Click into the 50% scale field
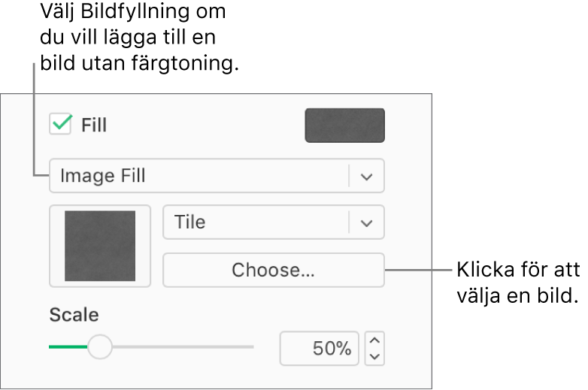The width and height of the screenshot is (588, 390). point(320,349)
